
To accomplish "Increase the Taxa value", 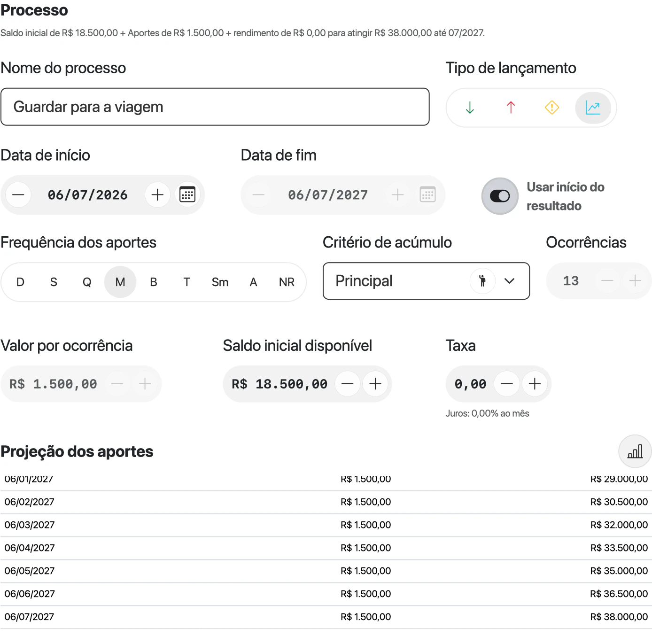I will click(x=535, y=384).
